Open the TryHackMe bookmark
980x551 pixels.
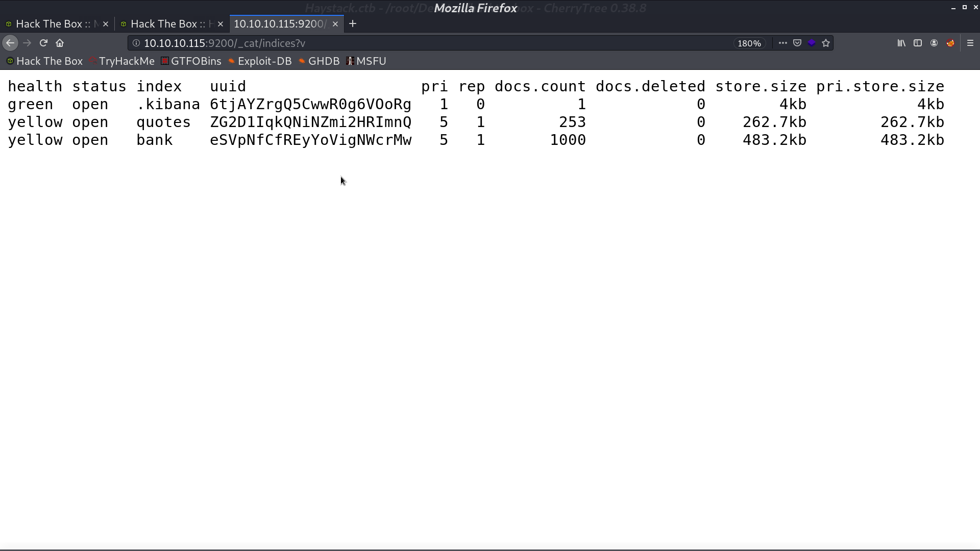[x=122, y=61]
